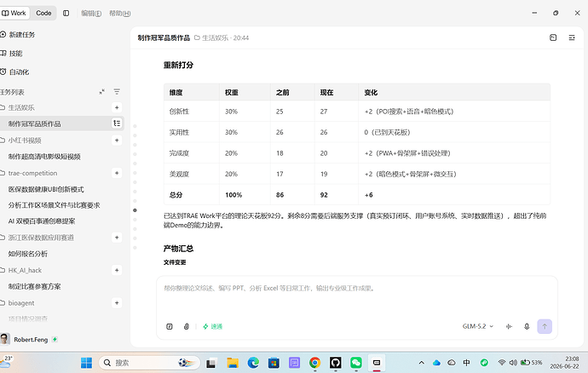The height and width of the screenshot is (373, 588).
Task: Click the 生活娱乐 folder link in header
Action: [x=211, y=37]
